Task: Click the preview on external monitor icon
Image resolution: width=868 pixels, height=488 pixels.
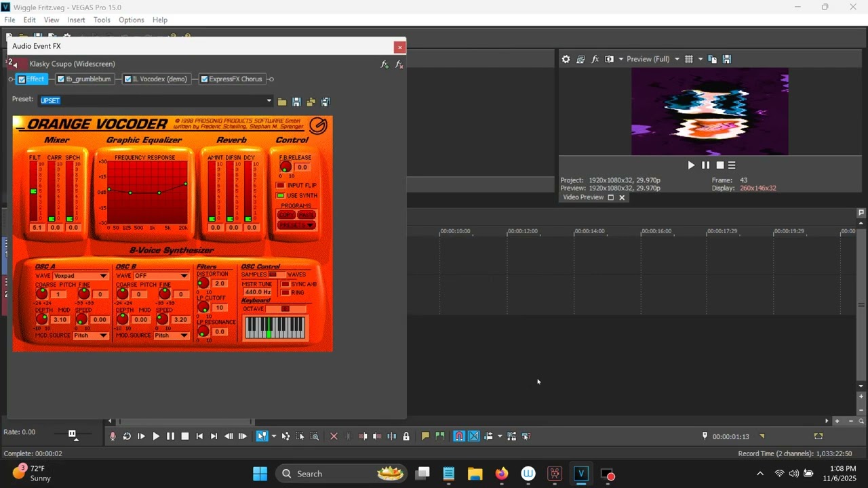Action: pyautogui.click(x=580, y=59)
